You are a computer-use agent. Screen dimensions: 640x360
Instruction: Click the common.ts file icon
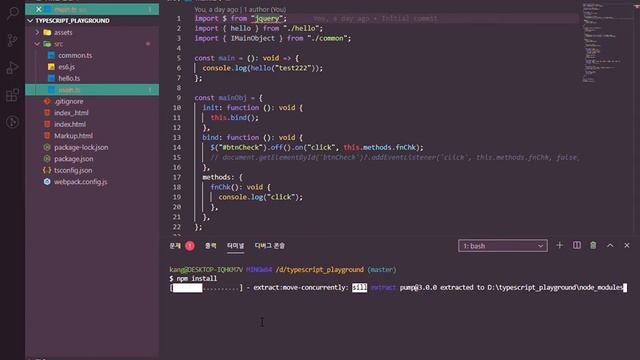point(51,55)
